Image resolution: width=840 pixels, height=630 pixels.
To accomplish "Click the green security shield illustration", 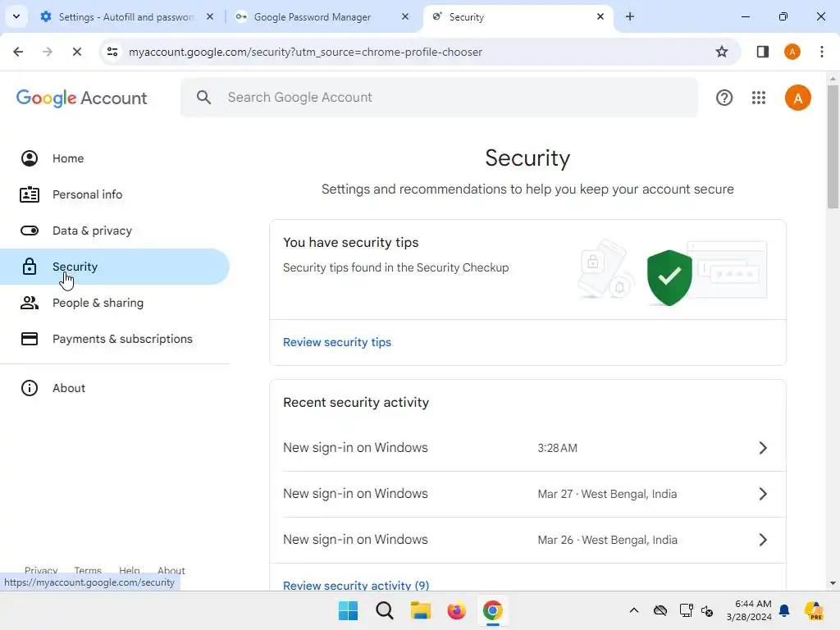I will (x=669, y=277).
